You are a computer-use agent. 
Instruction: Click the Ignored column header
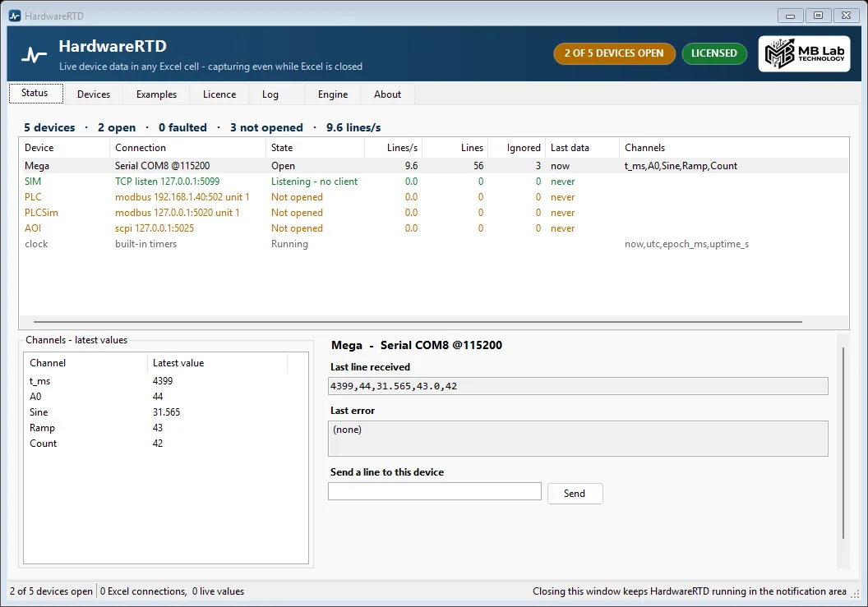(516, 148)
